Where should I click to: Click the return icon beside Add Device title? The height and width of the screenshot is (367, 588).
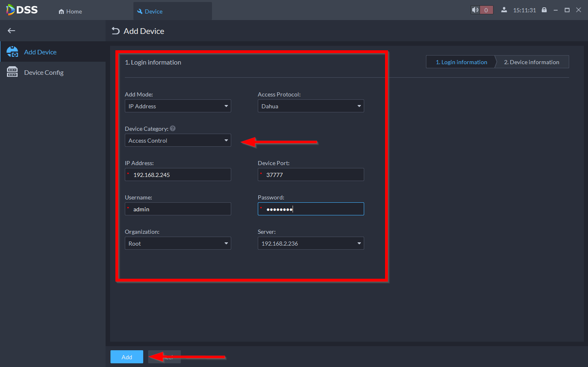116,31
